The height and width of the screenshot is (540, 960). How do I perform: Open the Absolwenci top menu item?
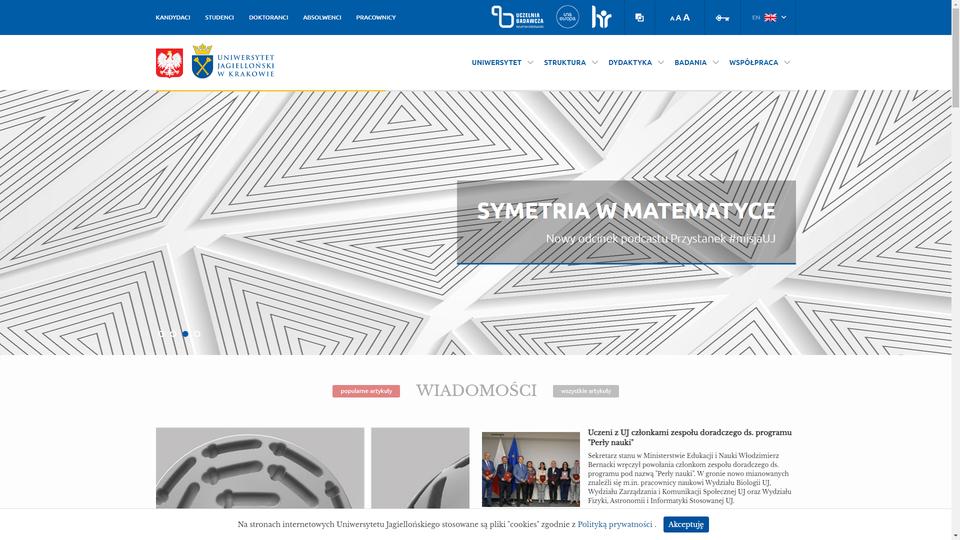[x=322, y=18]
